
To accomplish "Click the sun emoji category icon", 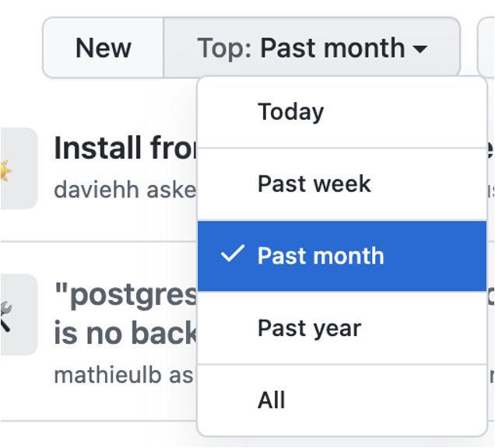I will pyautogui.click(x=5, y=170).
